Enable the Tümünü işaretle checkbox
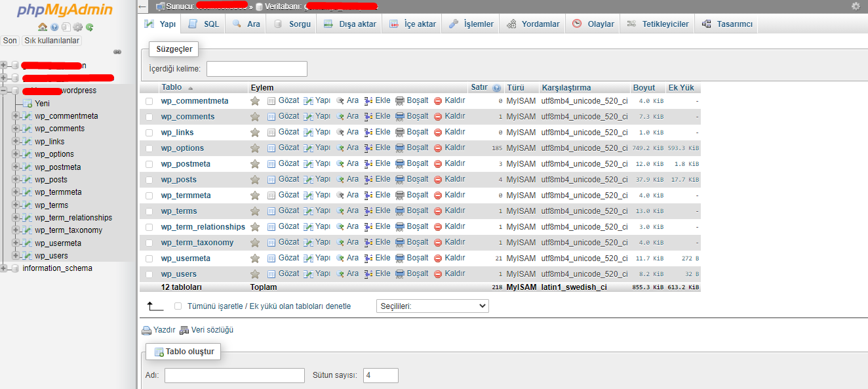Viewport: 868px width, 389px height. coord(178,306)
